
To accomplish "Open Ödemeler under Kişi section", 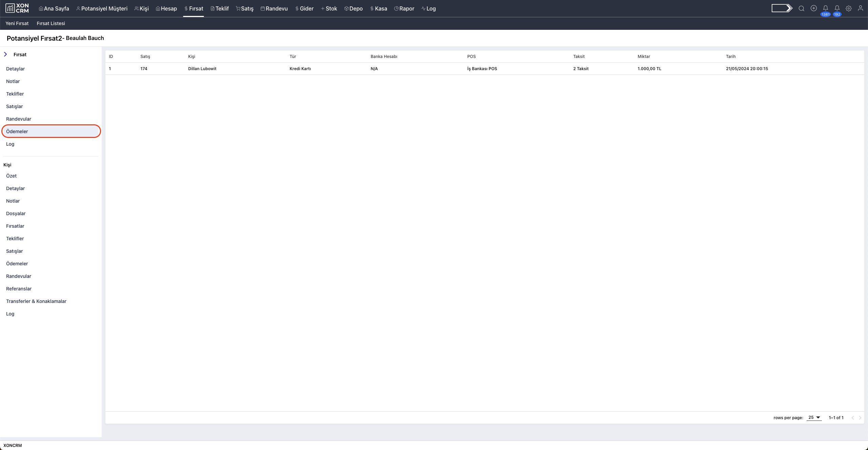I will tap(17, 264).
